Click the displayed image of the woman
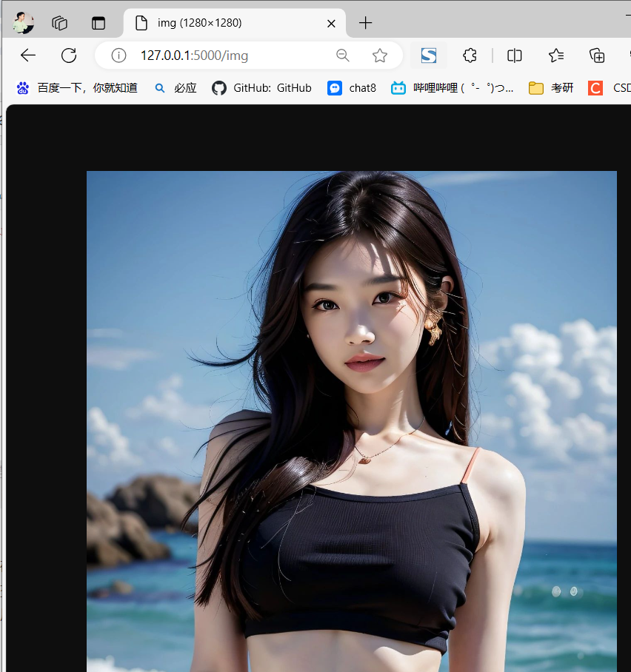 (352, 421)
